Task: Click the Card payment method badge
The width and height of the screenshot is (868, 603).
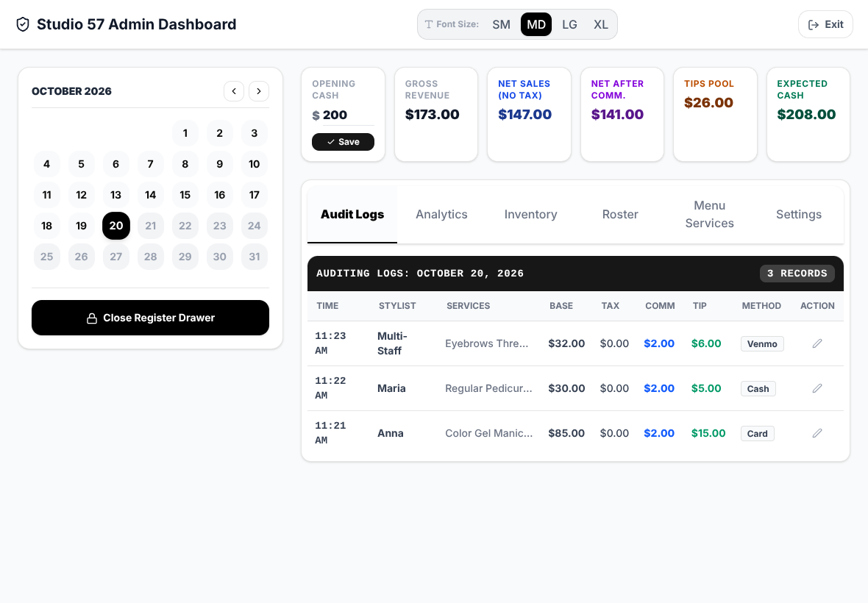Action: (757, 434)
